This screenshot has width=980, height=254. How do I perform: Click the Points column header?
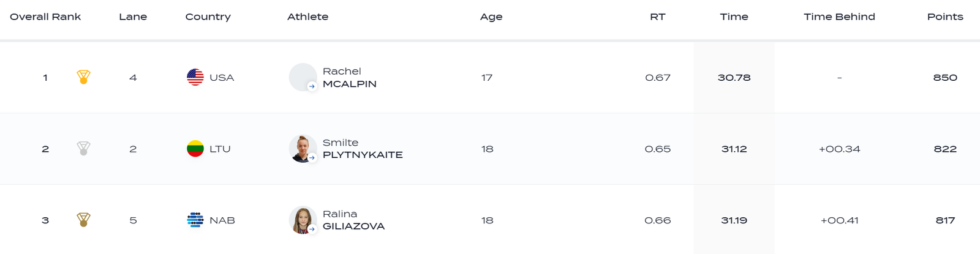click(x=944, y=17)
